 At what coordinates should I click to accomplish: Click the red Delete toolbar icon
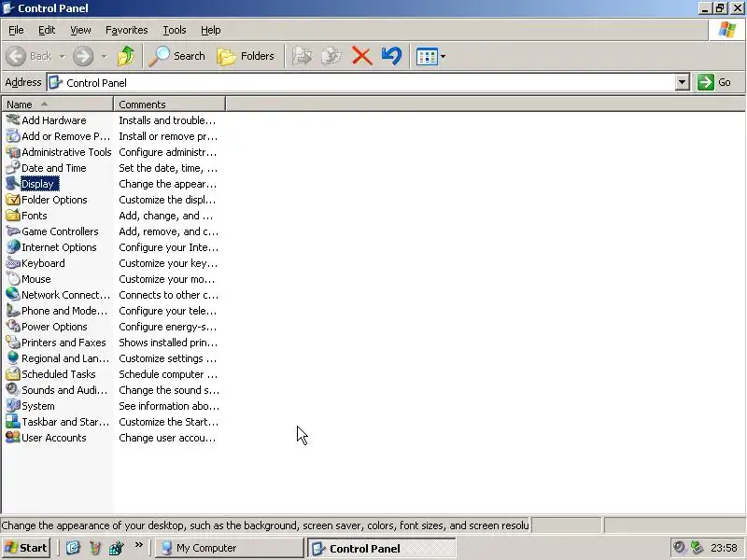(x=362, y=56)
